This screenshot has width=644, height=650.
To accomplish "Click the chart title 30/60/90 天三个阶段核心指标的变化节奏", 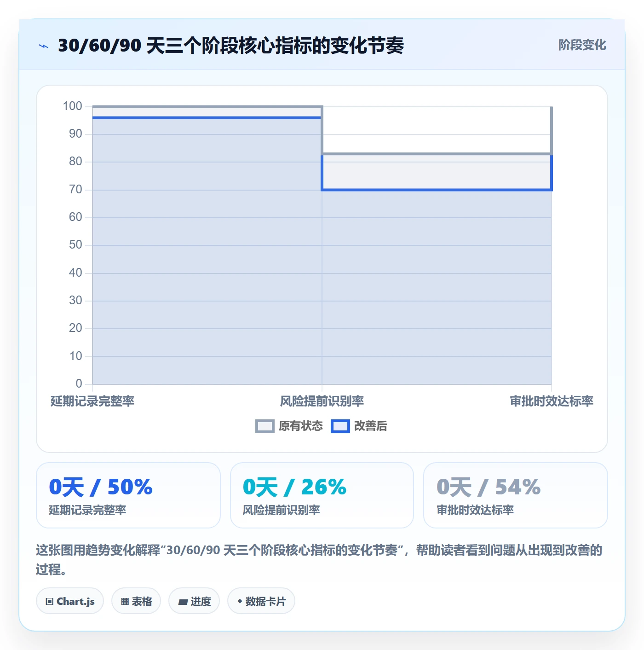I will (231, 46).
